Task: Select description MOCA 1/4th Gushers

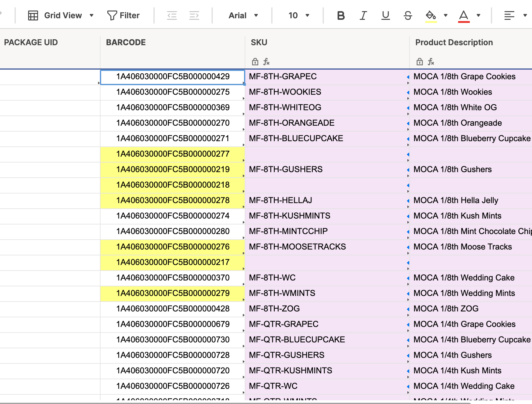Action: pos(471,355)
